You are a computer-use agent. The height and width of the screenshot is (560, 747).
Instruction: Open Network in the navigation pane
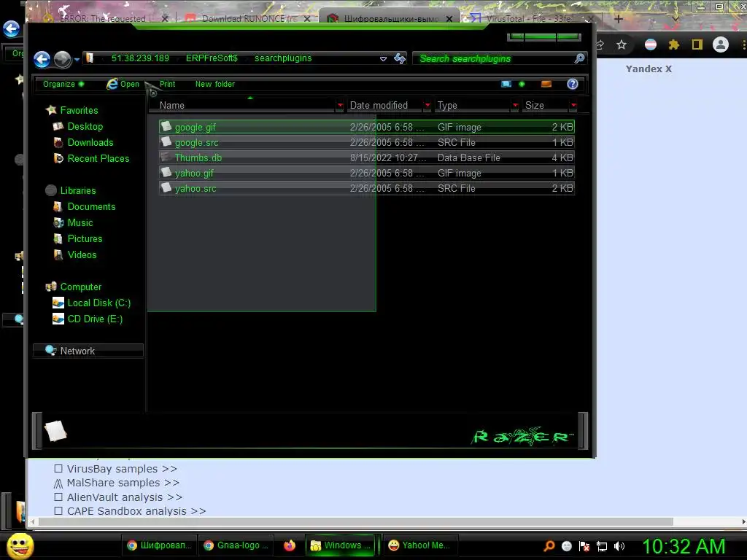point(88,351)
